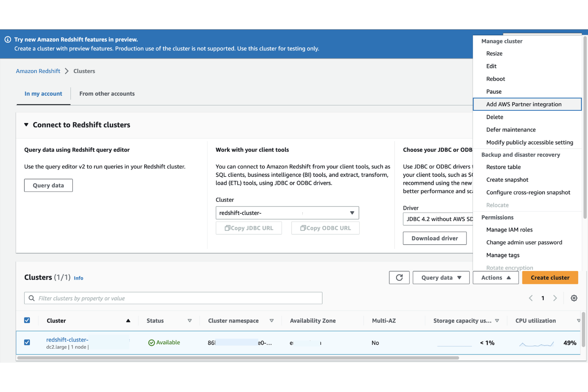This screenshot has height=392, width=588.
Task: Click the Clusters breadcrumb text
Action: click(x=84, y=71)
